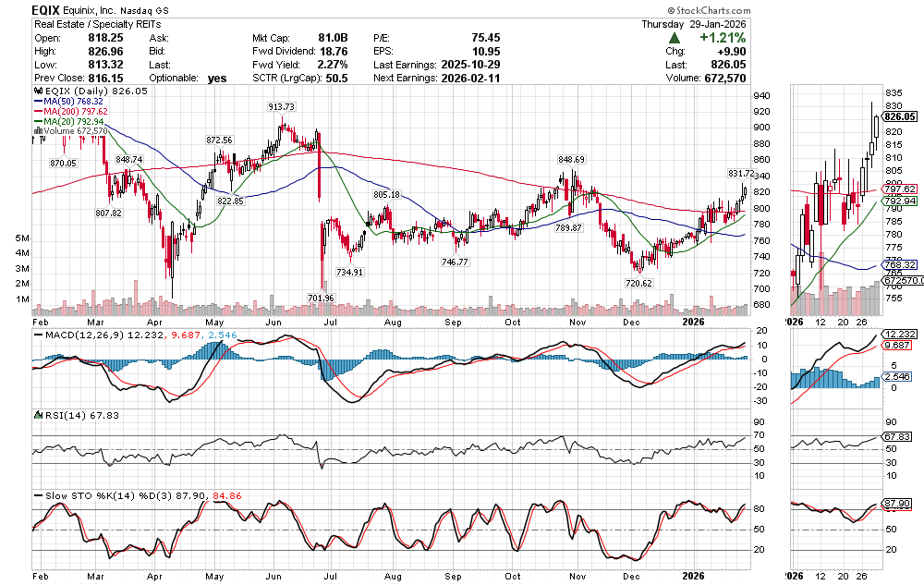Click the green up-arrow change indicator

coord(675,38)
